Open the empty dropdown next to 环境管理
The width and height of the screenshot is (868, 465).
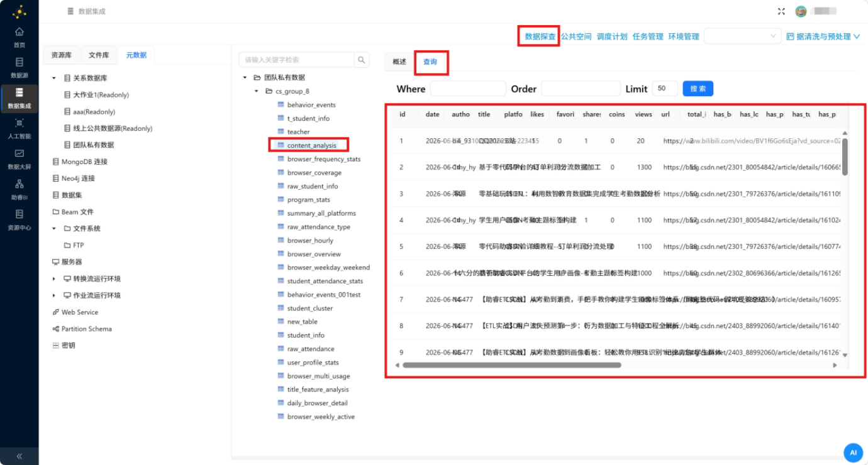742,36
